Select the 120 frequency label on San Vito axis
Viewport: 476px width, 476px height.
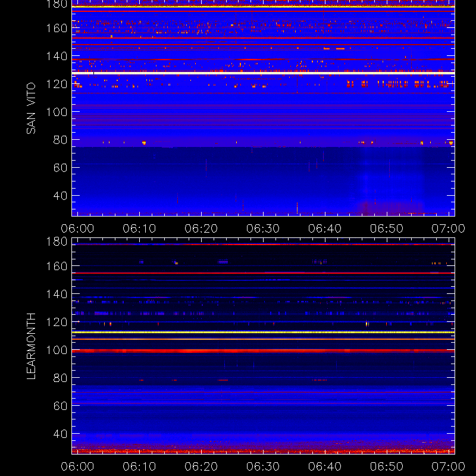(x=57, y=84)
